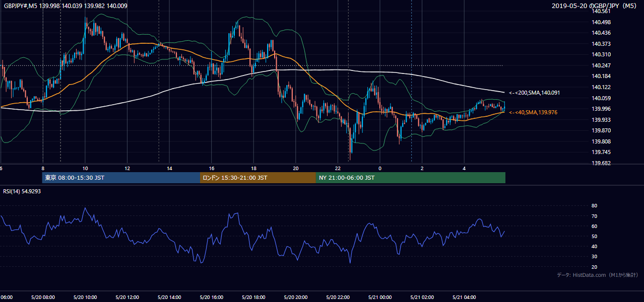The width and height of the screenshot is (644, 302).
Task: Click the RSI(14) 54.9293 indicator label
Action: click(22, 191)
